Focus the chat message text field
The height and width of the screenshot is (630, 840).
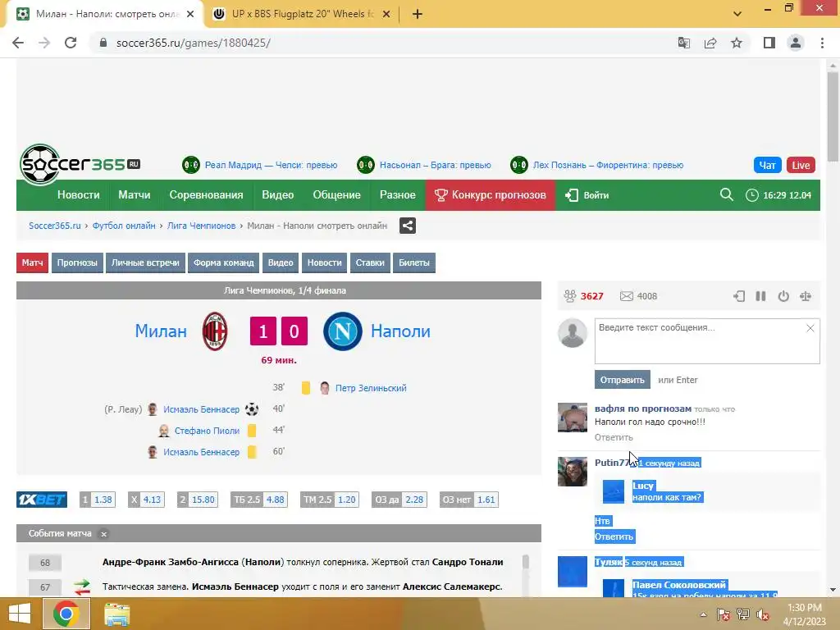[707, 341]
